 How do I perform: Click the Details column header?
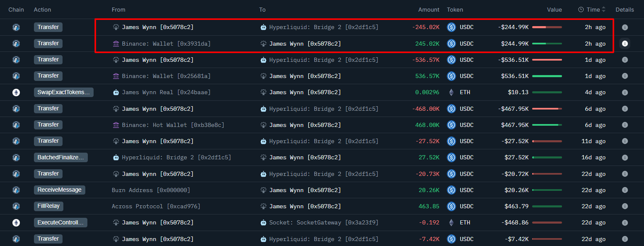pyautogui.click(x=625, y=10)
